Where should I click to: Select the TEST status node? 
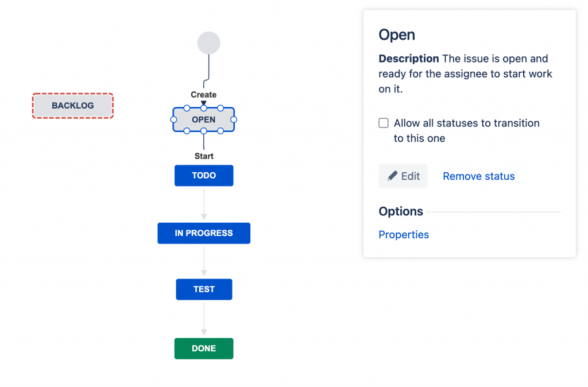[204, 289]
